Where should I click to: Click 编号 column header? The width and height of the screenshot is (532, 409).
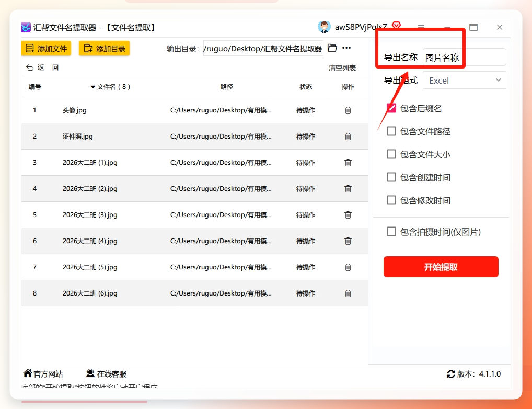[35, 87]
